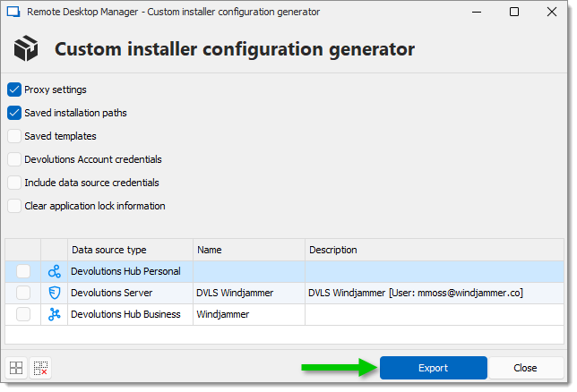Click the Close button
This screenshot has width=577, height=392.
click(525, 368)
